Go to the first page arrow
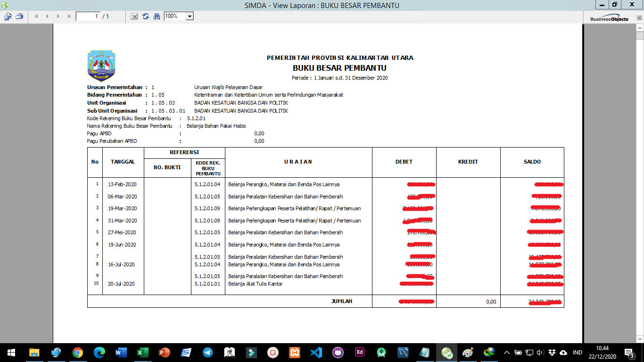644x362 pixels. pyautogui.click(x=36, y=16)
